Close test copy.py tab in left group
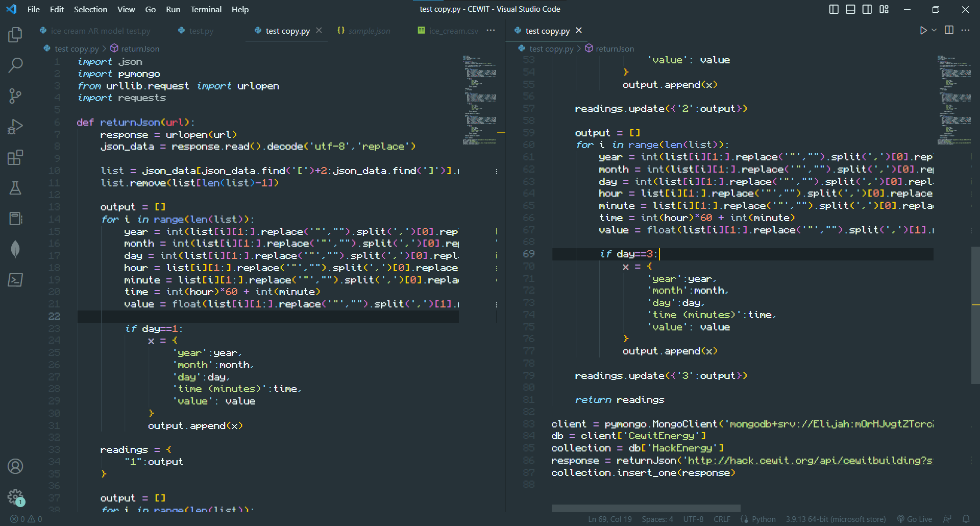Image resolution: width=980 pixels, height=526 pixels. coord(319,31)
